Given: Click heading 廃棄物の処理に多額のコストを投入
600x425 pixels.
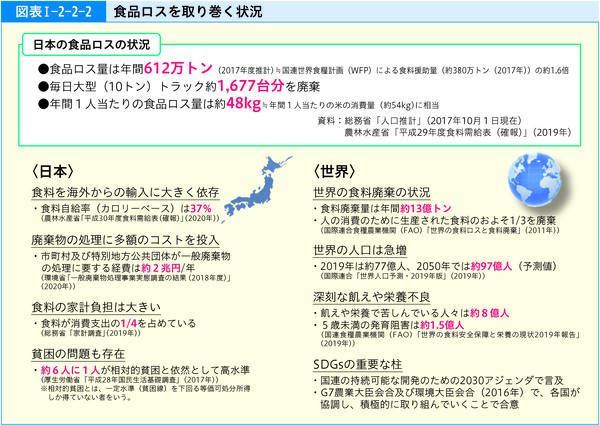Looking at the screenshot, I should [x=125, y=240].
